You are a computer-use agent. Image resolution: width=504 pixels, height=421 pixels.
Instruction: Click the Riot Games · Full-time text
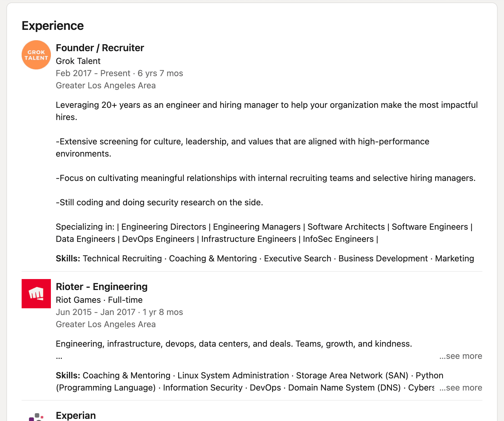(x=99, y=300)
